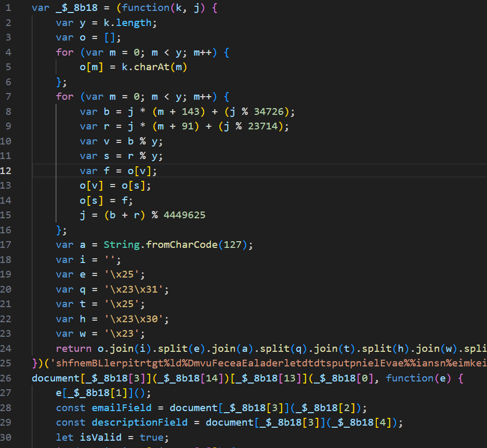The width and height of the screenshot is (487, 448).
Task: Click 'join(w)' on line 24
Action: [437, 349]
